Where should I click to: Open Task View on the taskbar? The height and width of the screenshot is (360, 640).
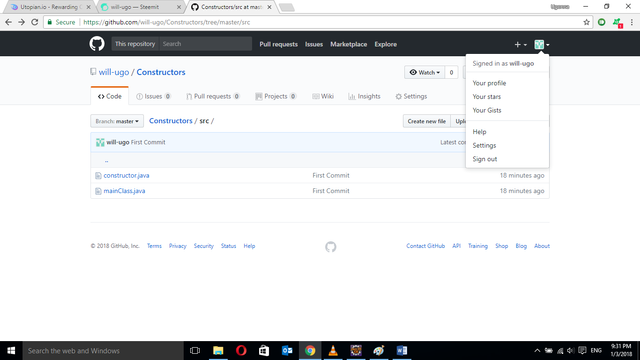point(195,351)
